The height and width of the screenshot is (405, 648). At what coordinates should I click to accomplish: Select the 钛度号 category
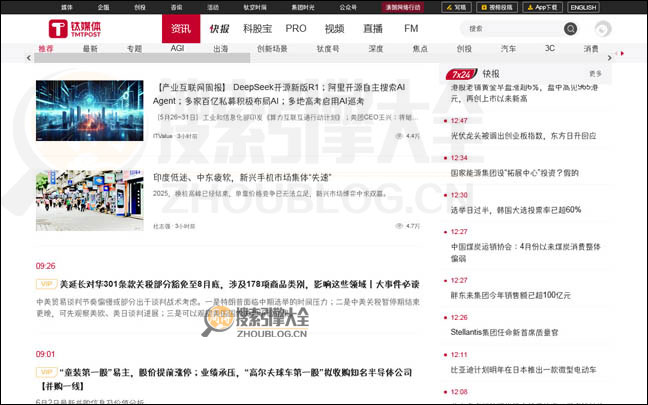point(328,48)
